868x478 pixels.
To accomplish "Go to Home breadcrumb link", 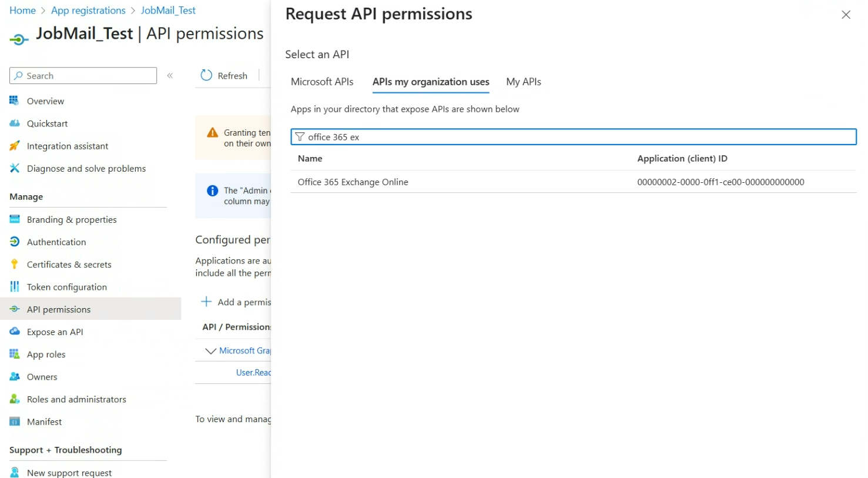I will (22, 11).
